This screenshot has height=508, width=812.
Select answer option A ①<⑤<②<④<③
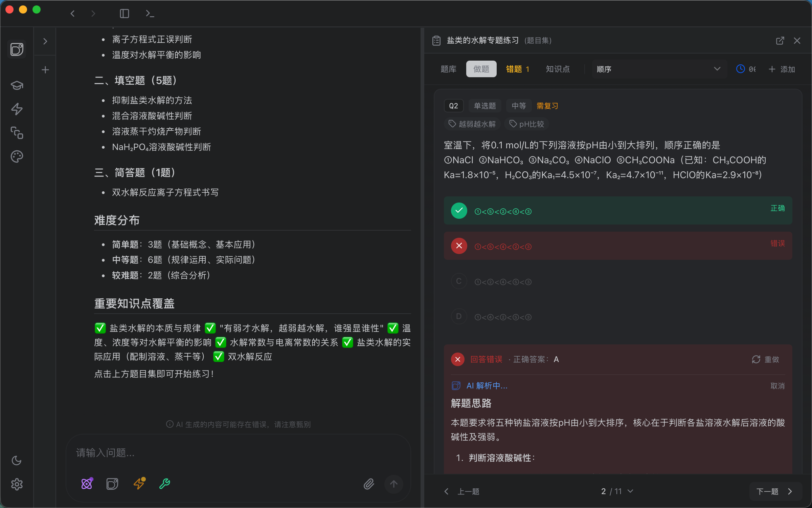[618, 211]
